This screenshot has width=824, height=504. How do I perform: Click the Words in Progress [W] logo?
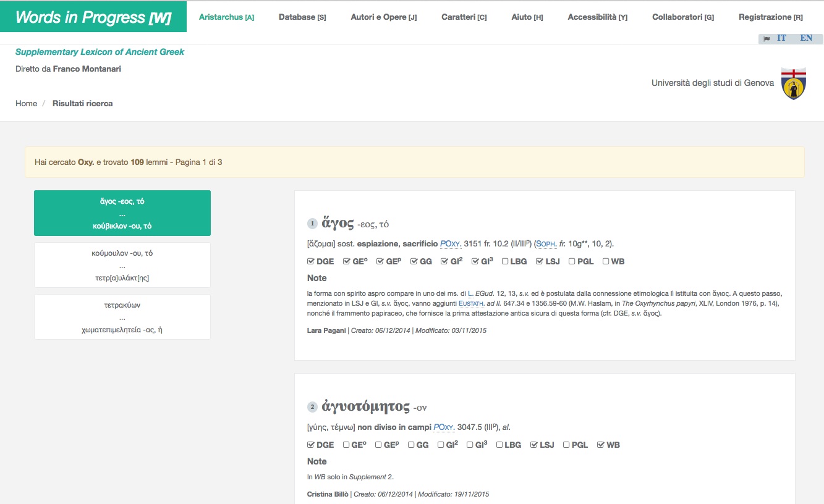[93, 17]
